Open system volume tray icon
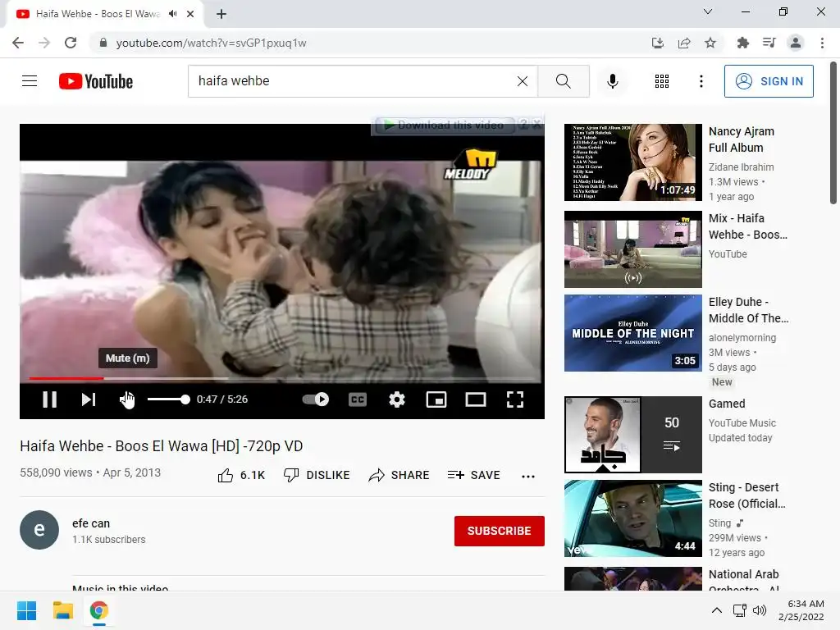840x630 pixels. [x=760, y=610]
